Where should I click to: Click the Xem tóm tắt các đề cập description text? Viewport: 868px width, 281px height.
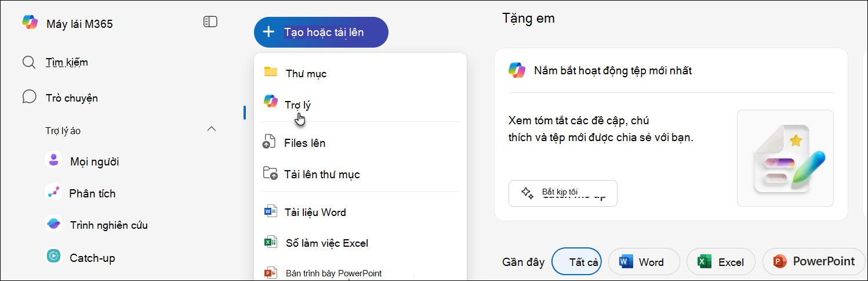click(601, 129)
